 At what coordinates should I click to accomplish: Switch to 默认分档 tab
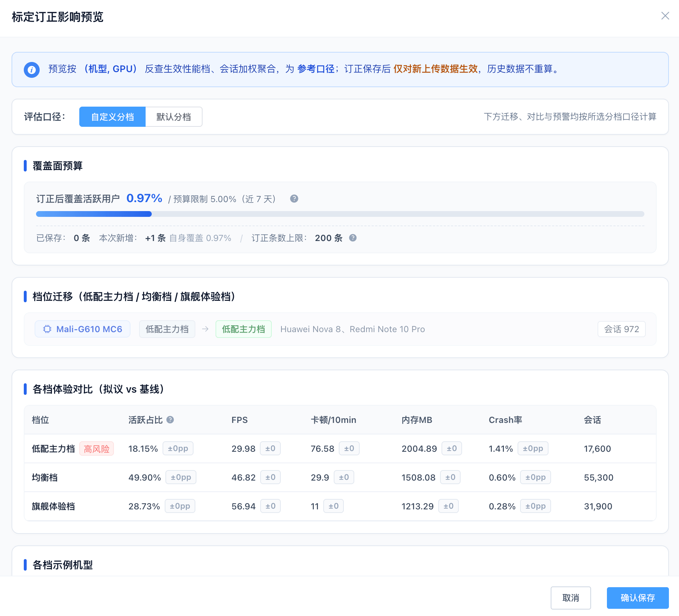pyautogui.click(x=174, y=117)
